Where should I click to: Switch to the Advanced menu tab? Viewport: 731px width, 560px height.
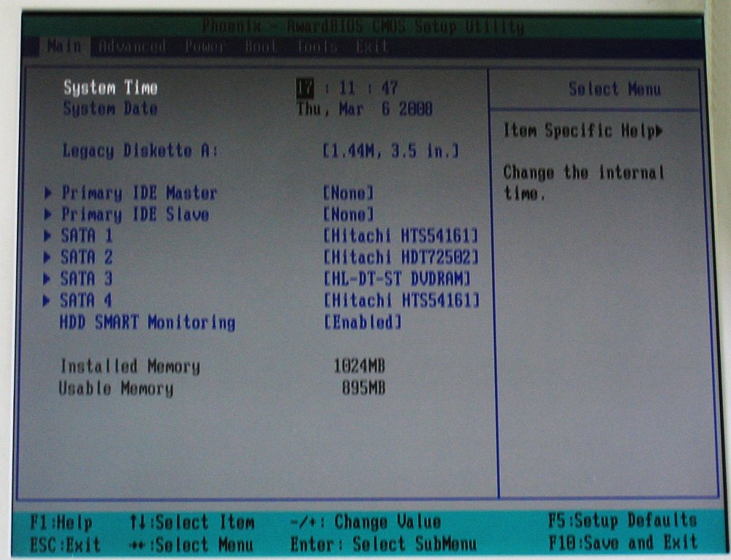132,46
